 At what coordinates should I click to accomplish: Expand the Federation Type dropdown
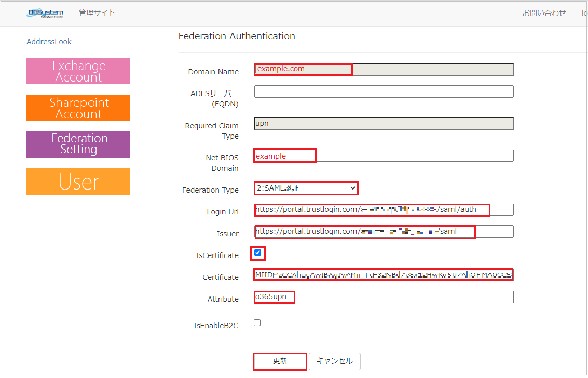306,188
